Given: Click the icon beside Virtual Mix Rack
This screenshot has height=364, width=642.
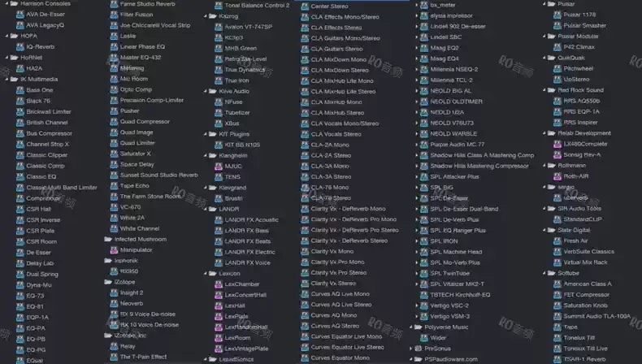Looking at the screenshot, I should pos(557,262).
